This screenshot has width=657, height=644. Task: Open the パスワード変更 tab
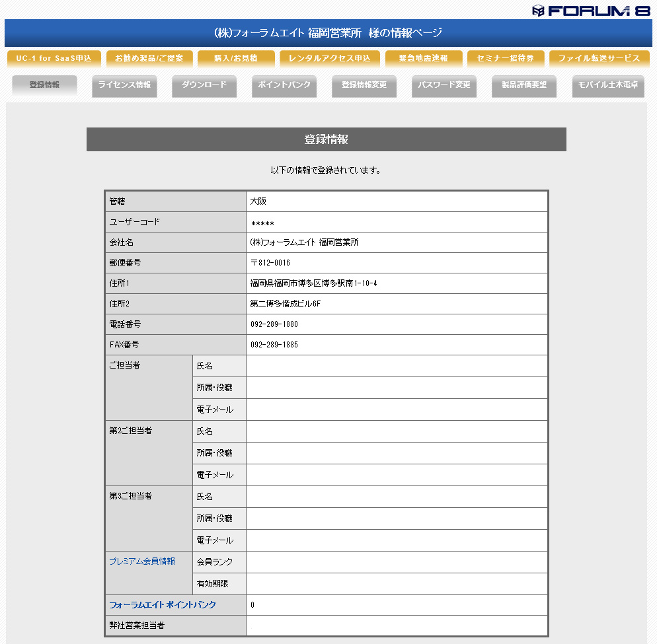coord(444,87)
